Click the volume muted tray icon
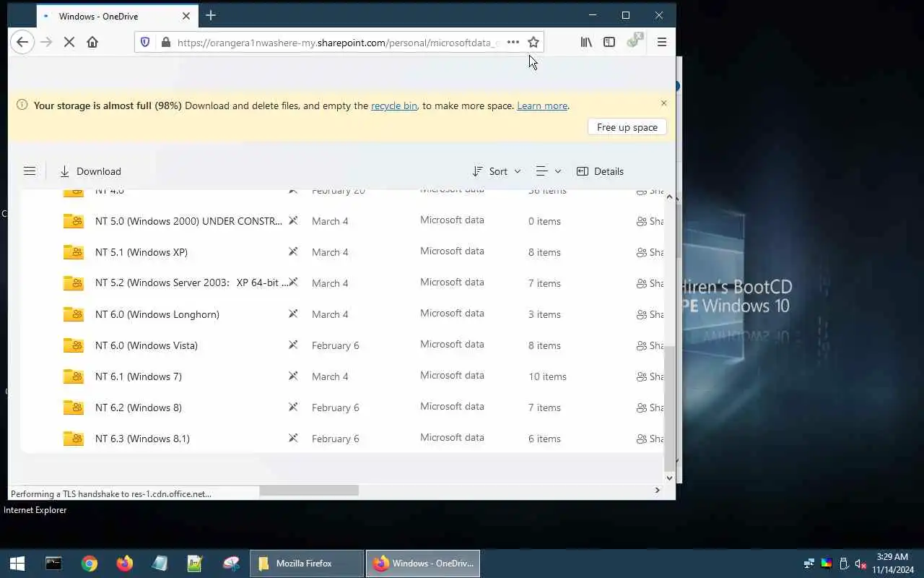924x578 pixels. [x=860, y=564]
